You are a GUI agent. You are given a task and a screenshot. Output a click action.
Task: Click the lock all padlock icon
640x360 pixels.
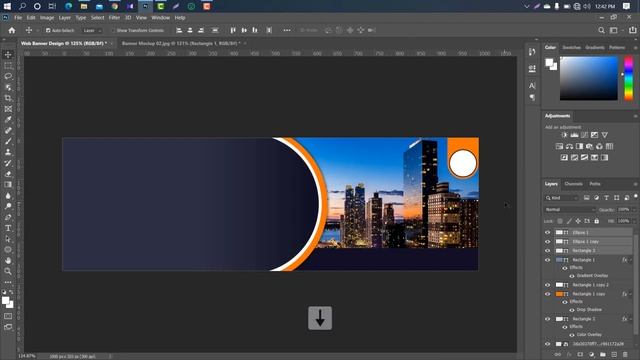[596, 221]
